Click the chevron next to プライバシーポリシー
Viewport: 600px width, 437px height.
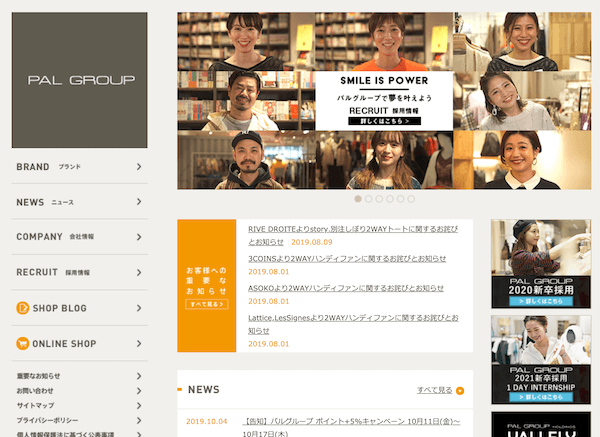coord(139,421)
